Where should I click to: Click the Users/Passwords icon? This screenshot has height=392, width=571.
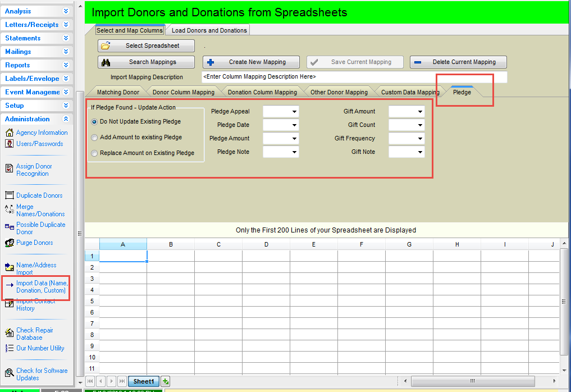[9, 144]
